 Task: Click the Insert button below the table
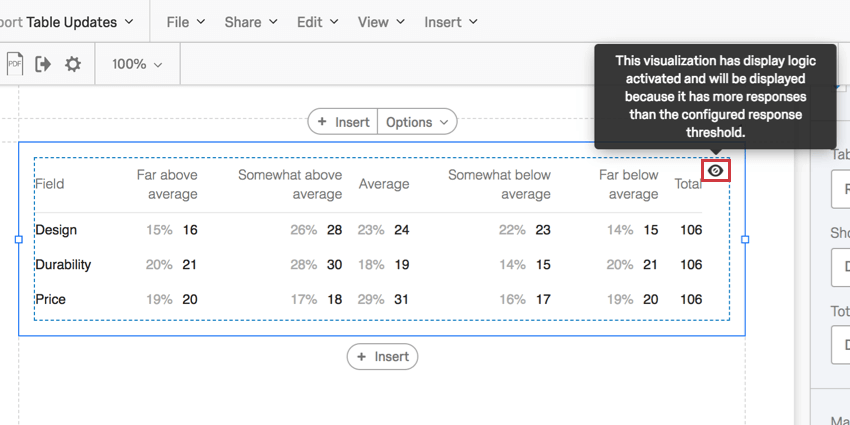[x=382, y=357]
